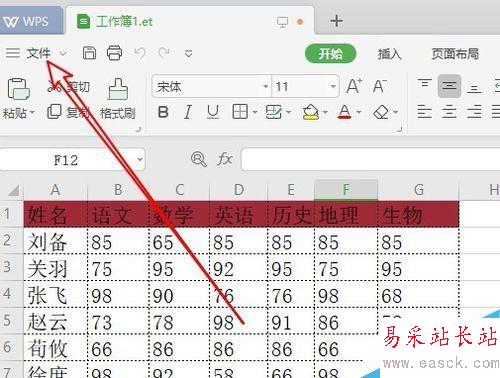This screenshot has height=378, width=500.
Task: Click the cell containing 赵云
Action: click(x=55, y=321)
